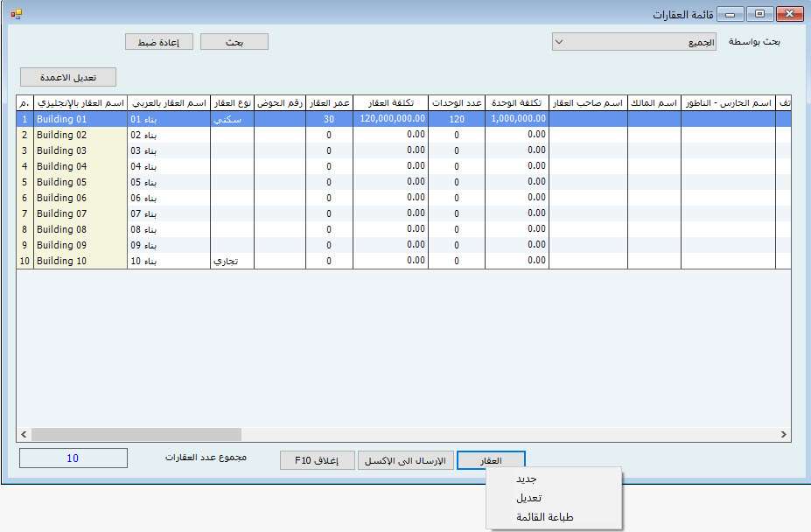Screen dimensions: 811x532
Task: Open the search-by 'الجميع' dropdown
Action: [633, 41]
